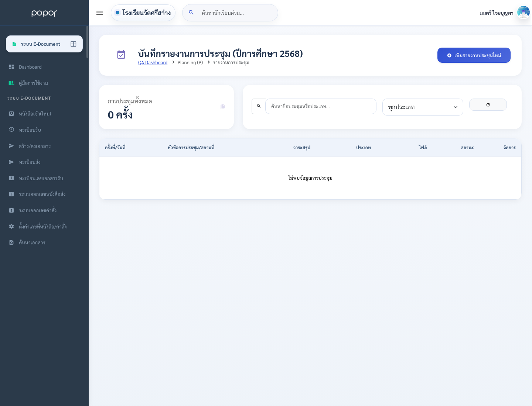The width and height of the screenshot is (532, 406).
Task: Go to ค้นหาเอกสาร in the sidebar menu
Action: click(32, 242)
